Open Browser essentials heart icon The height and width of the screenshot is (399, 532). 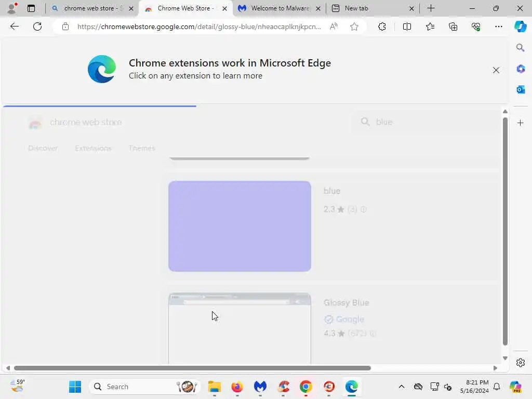pos(476,26)
